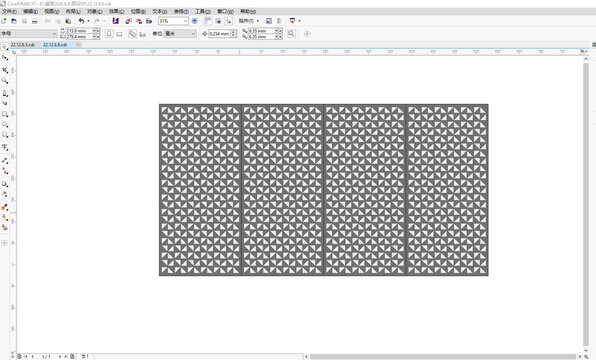
Task: Open the Tools menu
Action: 203,12
